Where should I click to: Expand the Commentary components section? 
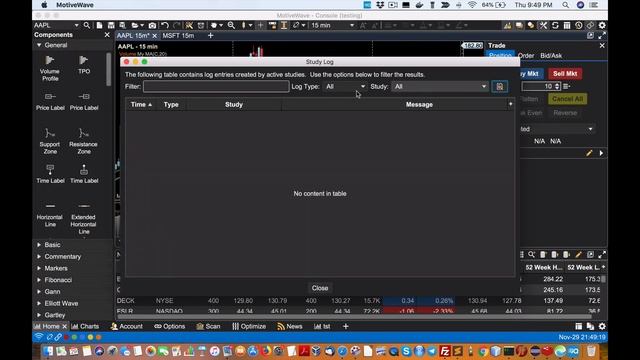coord(39,257)
